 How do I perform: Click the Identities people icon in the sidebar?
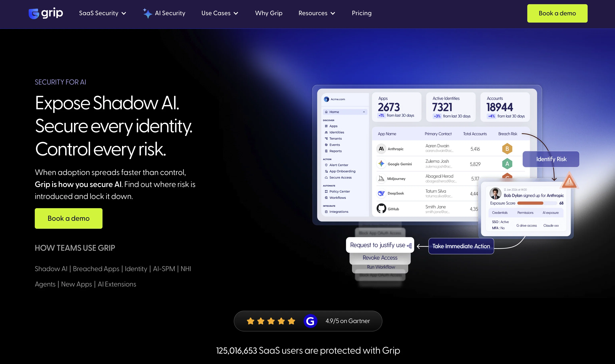point(326,132)
